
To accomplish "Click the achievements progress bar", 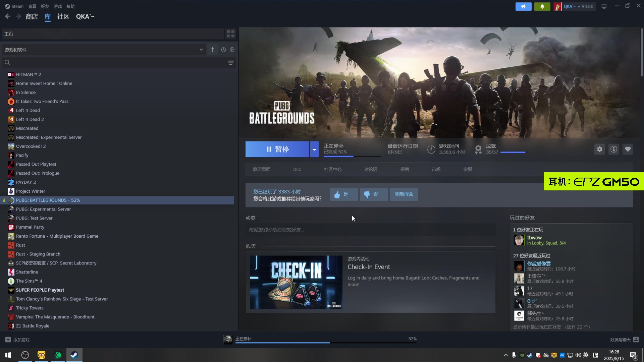I will [514, 152].
